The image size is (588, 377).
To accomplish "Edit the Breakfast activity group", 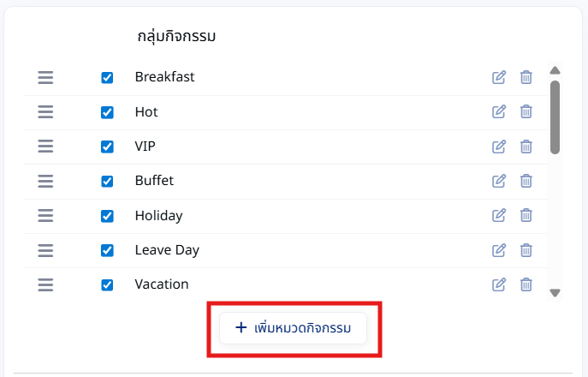I will 499,77.
